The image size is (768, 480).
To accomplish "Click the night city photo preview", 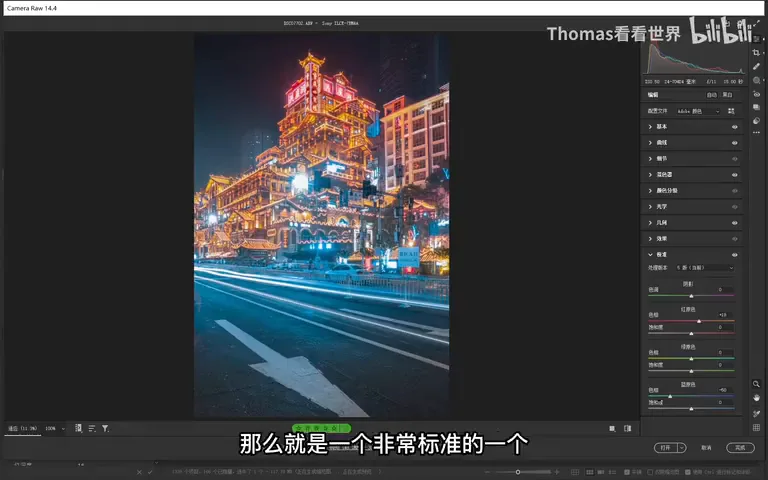I will tap(322, 225).
